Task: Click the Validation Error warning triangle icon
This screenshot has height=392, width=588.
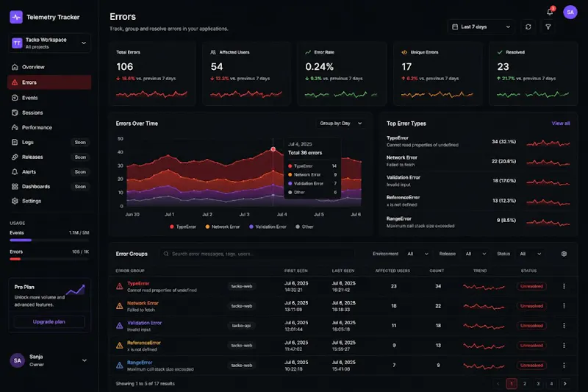Action: [120, 326]
